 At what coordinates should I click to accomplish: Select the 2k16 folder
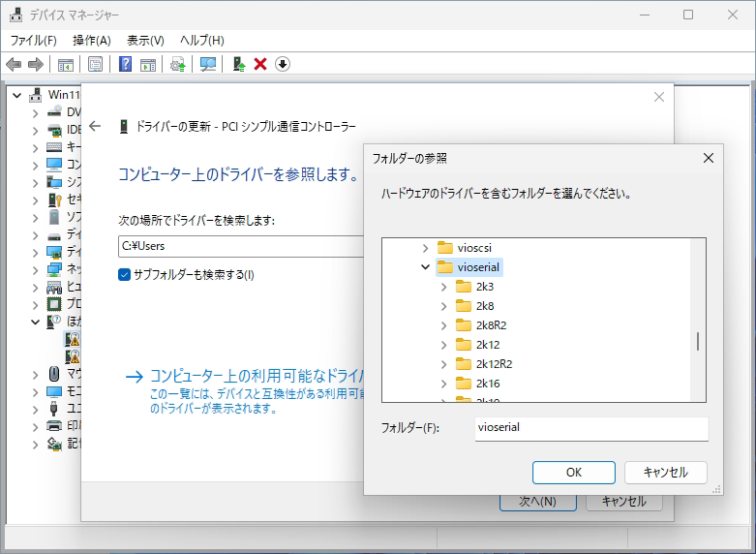[478, 384]
